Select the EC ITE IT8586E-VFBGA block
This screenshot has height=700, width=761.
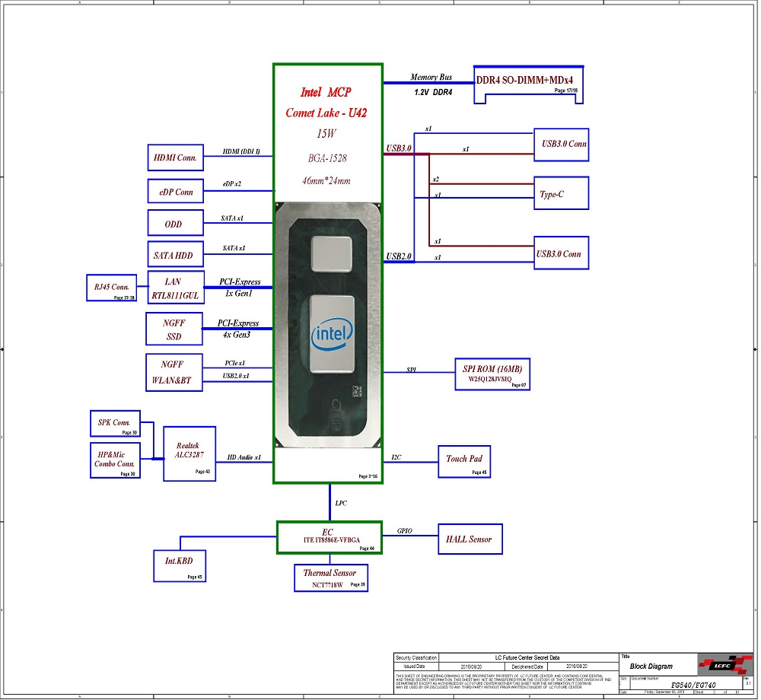(329, 537)
